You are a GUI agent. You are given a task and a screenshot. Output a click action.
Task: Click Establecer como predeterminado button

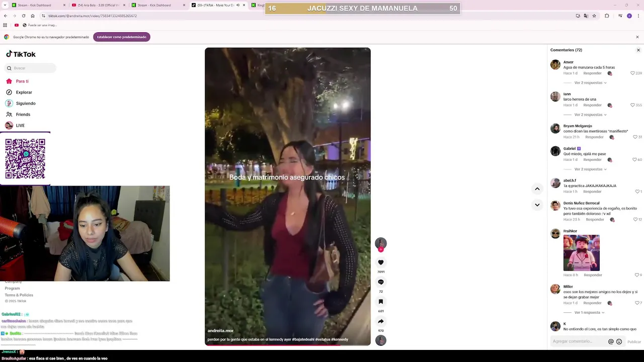tap(122, 37)
